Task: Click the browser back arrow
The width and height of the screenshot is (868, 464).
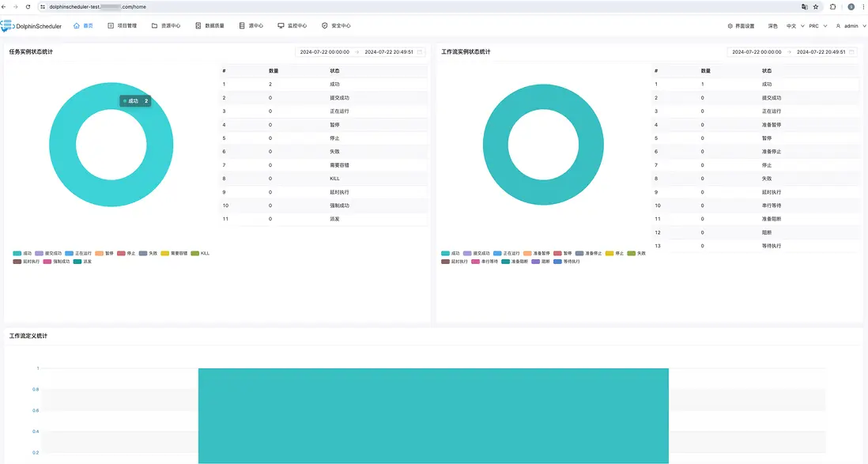Action: 4,6
